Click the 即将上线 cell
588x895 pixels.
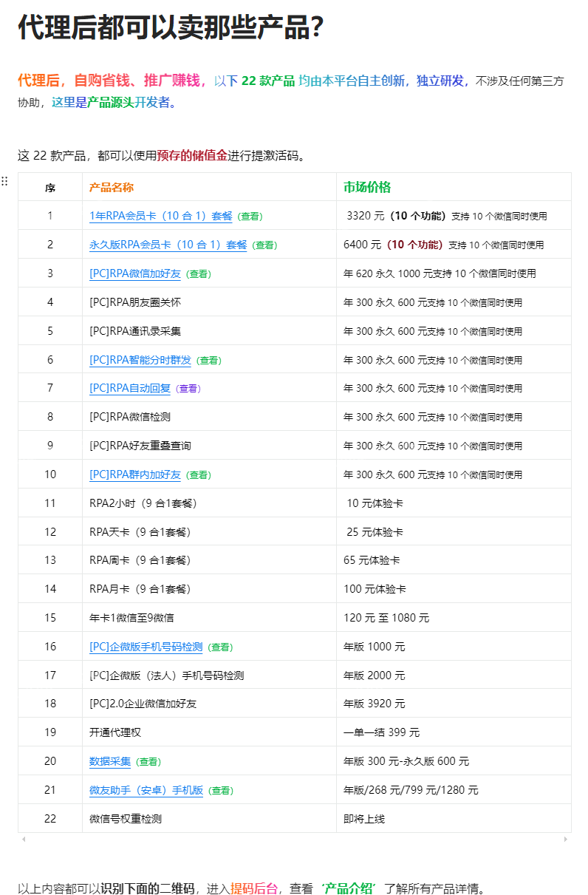[454, 819]
